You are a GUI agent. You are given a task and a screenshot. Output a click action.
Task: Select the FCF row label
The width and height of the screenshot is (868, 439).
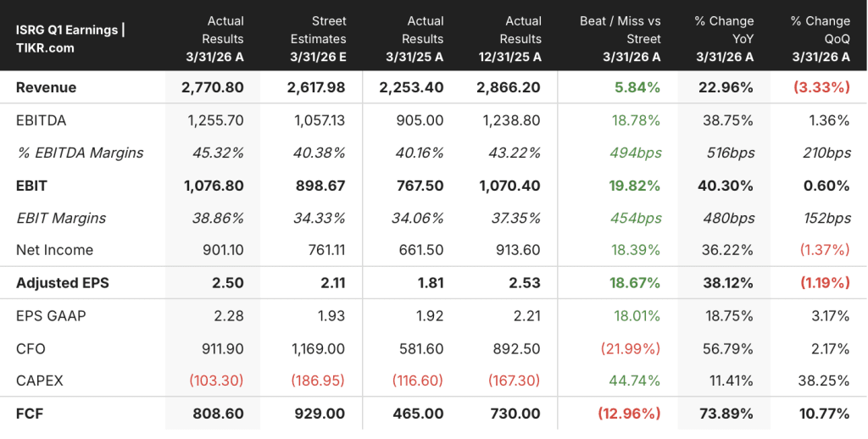pos(30,414)
